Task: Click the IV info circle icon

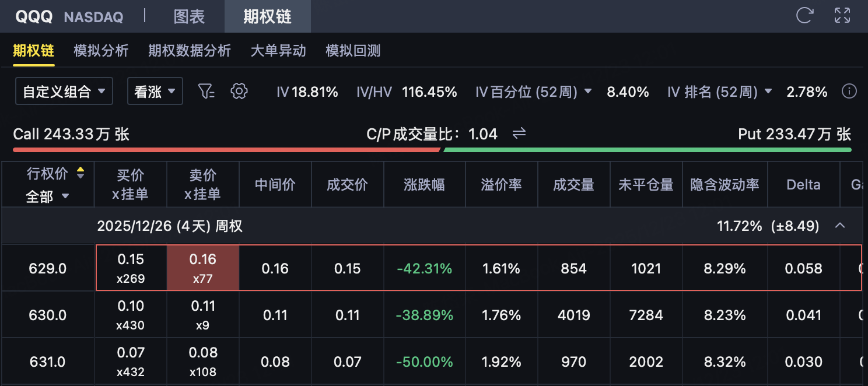Action: 849,92
